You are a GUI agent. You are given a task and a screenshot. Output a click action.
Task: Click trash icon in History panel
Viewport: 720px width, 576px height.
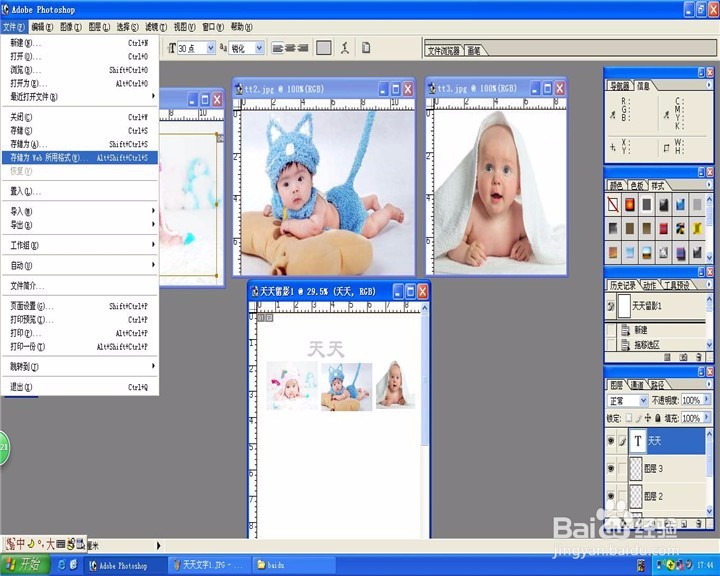click(x=698, y=357)
